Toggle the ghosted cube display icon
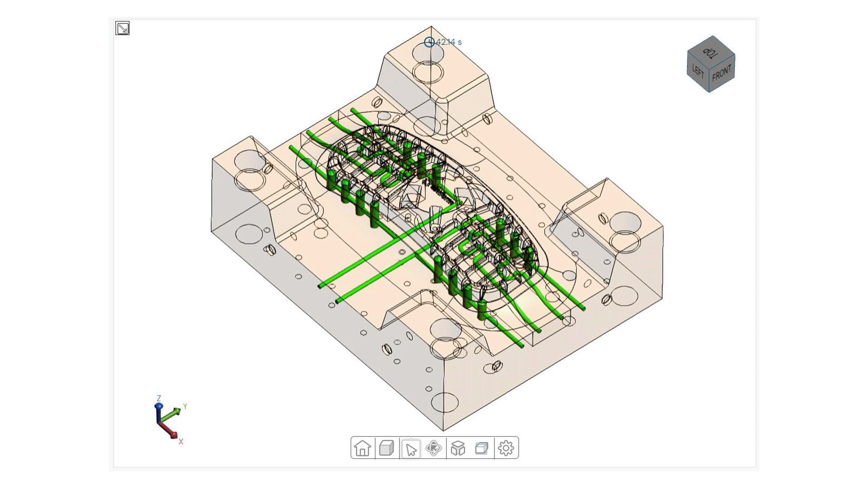 coord(483,448)
